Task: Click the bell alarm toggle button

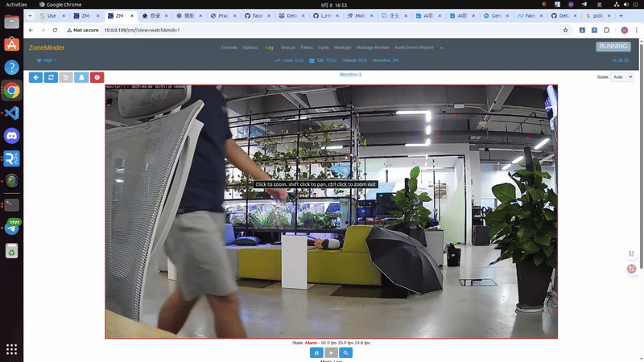Action: (x=81, y=77)
